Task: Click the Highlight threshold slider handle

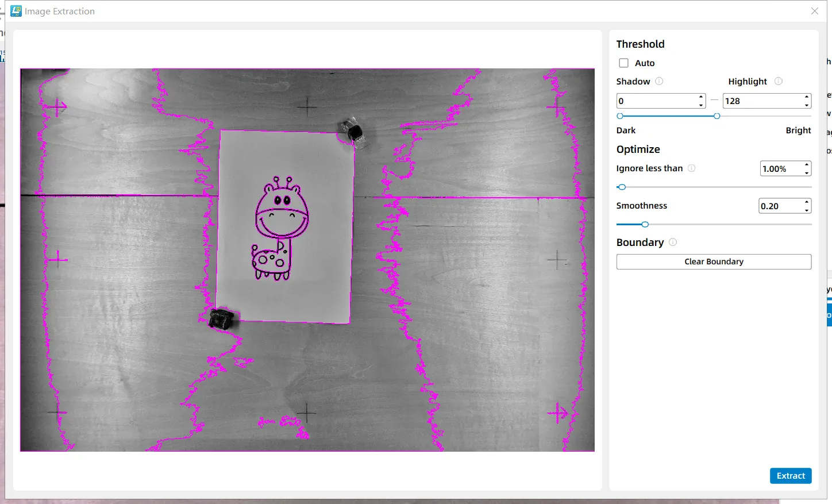Action: coord(717,116)
